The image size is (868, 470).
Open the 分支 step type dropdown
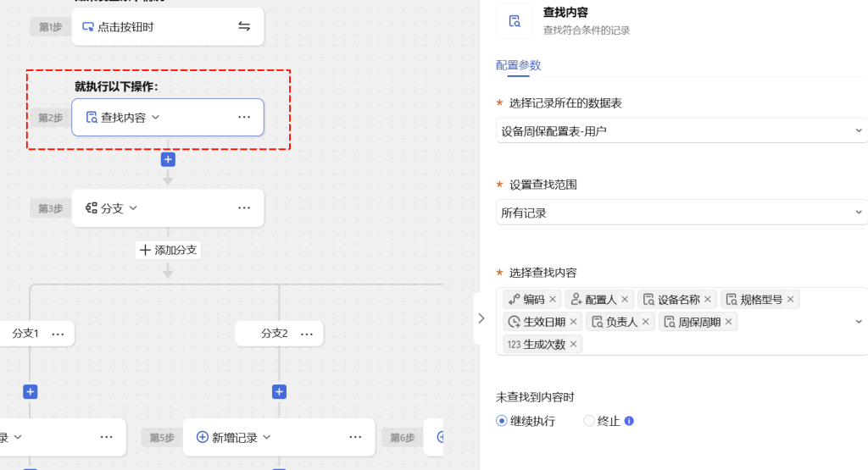click(133, 208)
